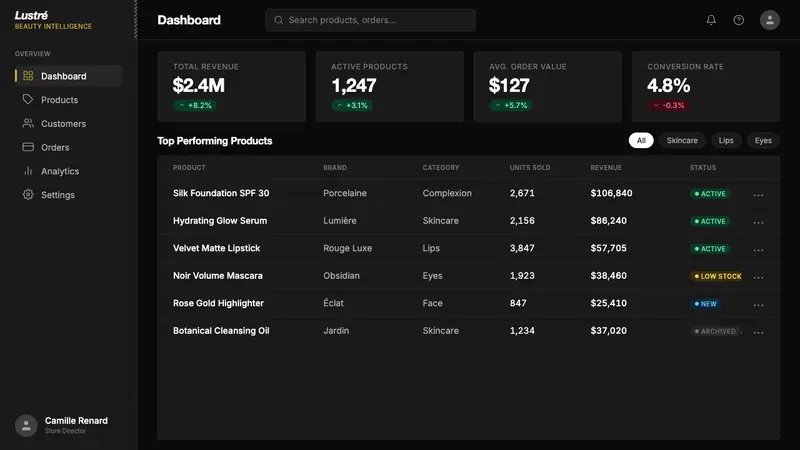Viewport: 800px width, 450px height.
Task: Open more options for Botanical Cleansing Oil
Action: 758,333
